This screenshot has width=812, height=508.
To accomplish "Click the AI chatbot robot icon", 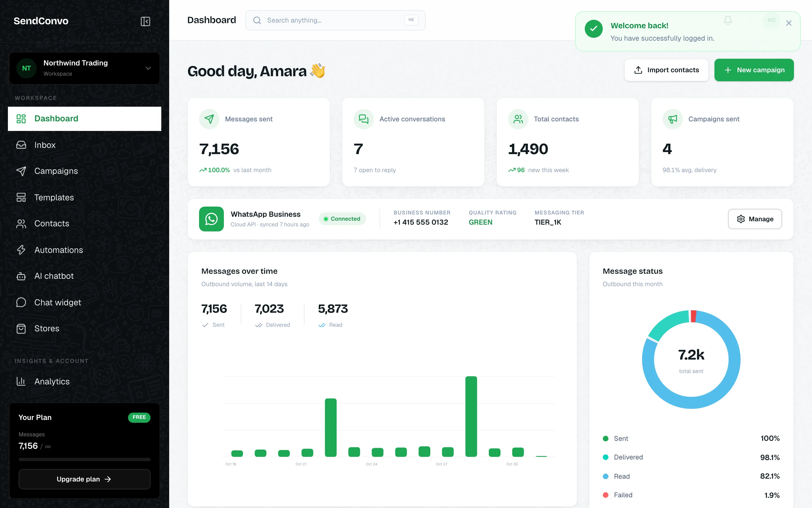I will click(21, 276).
